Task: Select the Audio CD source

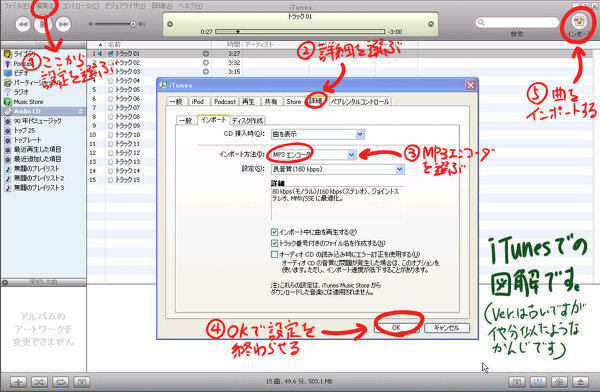Action: coord(43,111)
